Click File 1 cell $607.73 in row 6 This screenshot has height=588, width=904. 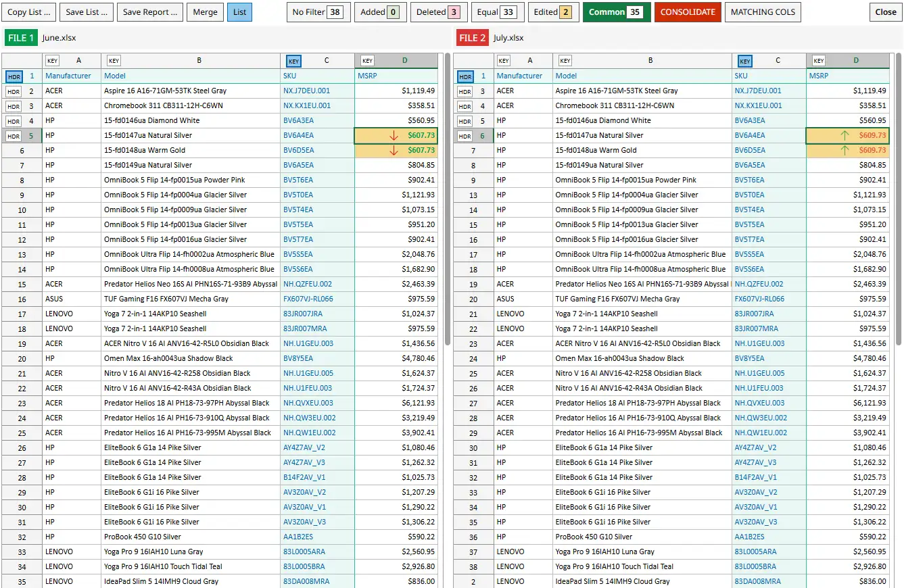396,151
